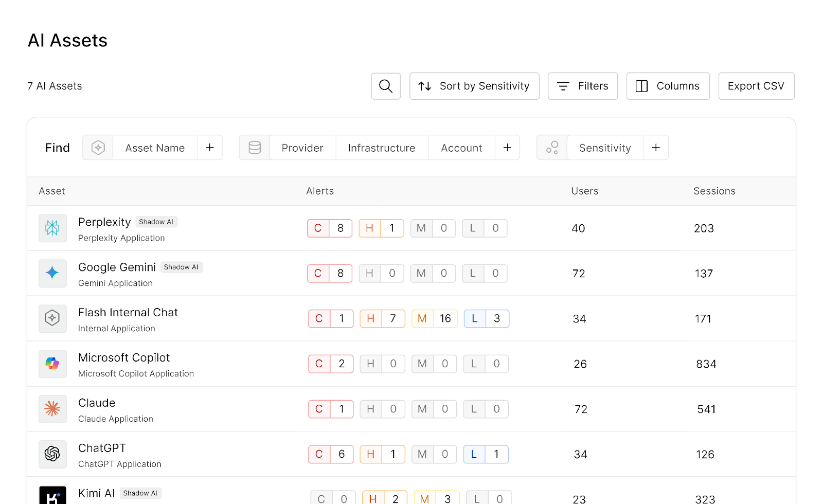Click Microsoft Copilot sessions value 834
This screenshot has width=823, height=504.
pyautogui.click(x=706, y=364)
